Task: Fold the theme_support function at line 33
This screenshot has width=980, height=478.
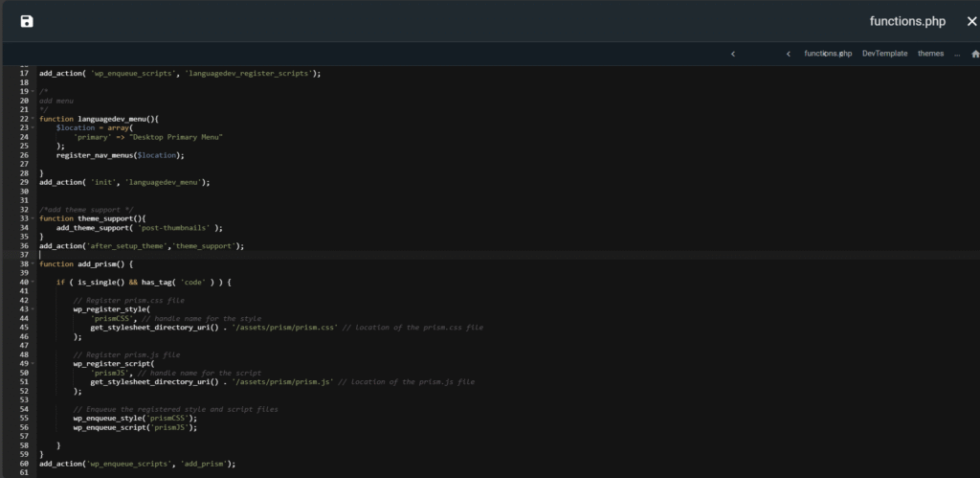Action: coord(33,218)
